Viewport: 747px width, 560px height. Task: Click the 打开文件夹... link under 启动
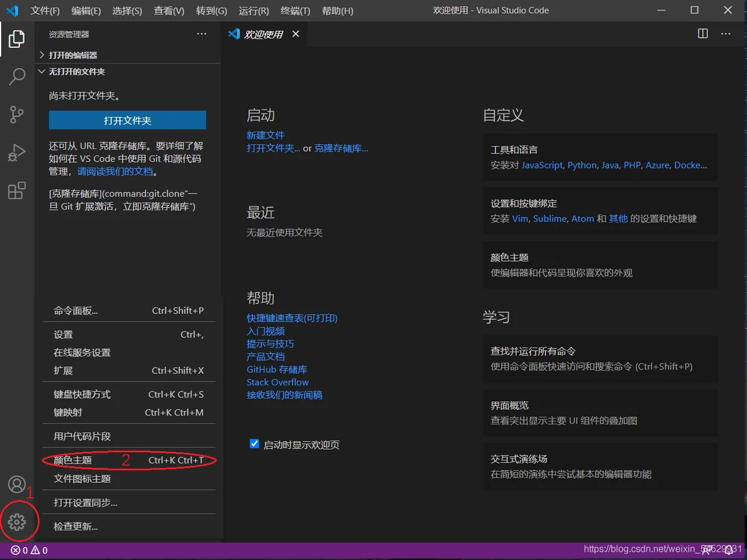(x=273, y=148)
